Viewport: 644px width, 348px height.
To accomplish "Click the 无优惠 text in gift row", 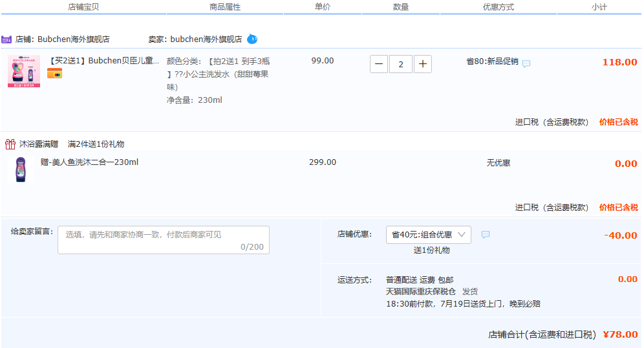I will point(499,163).
